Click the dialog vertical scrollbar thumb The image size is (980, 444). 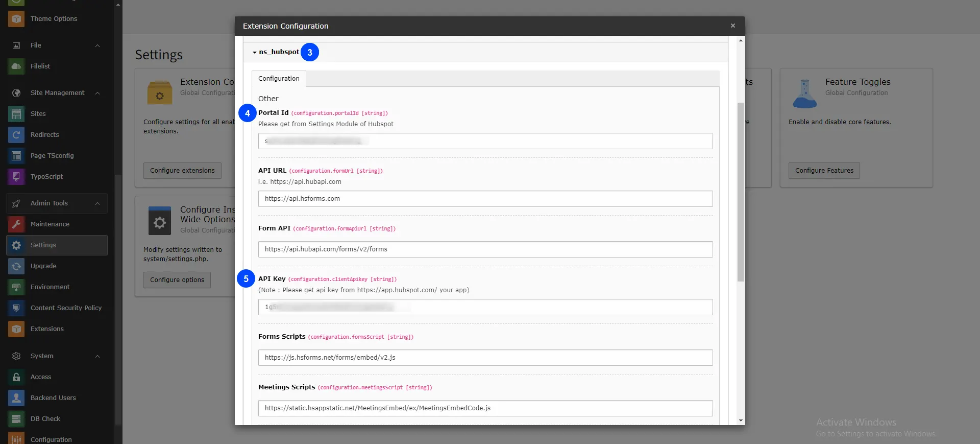coord(741,192)
